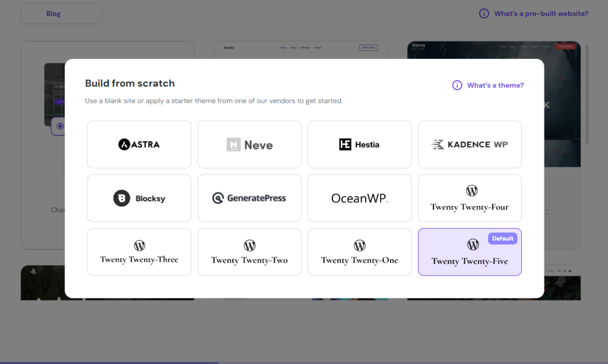The width and height of the screenshot is (608, 364).
Task: Select the Neve theme logo icon
Action: click(x=233, y=145)
